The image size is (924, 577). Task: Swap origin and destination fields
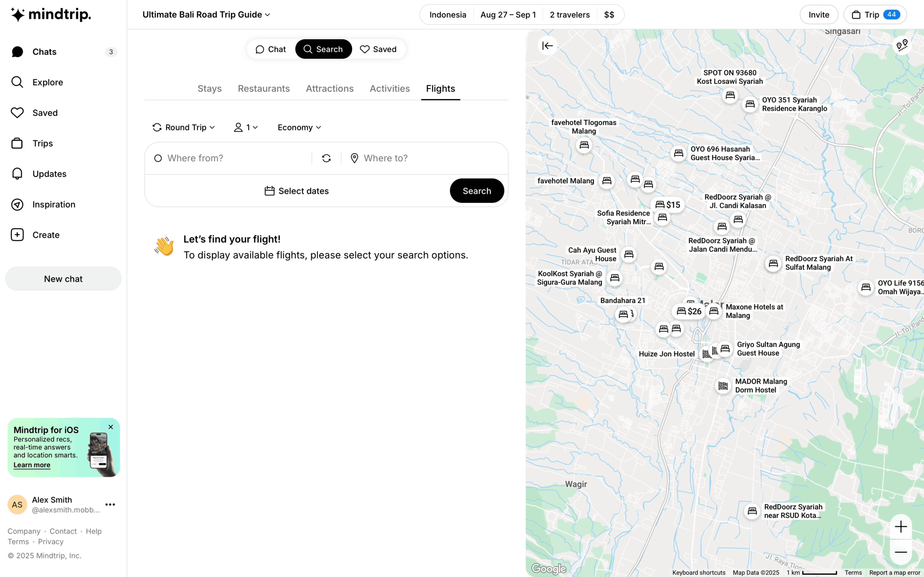(x=326, y=158)
